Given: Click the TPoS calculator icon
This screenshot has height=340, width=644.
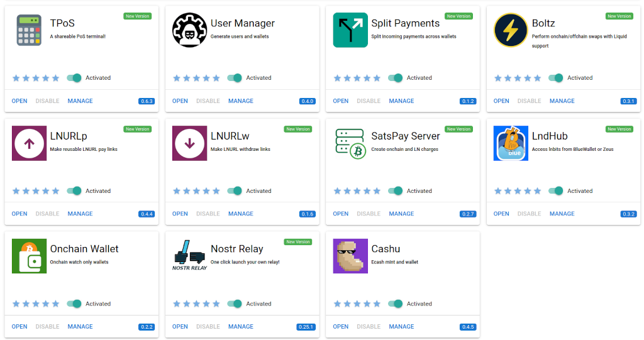Looking at the screenshot, I should pyautogui.click(x=29, y=30).
